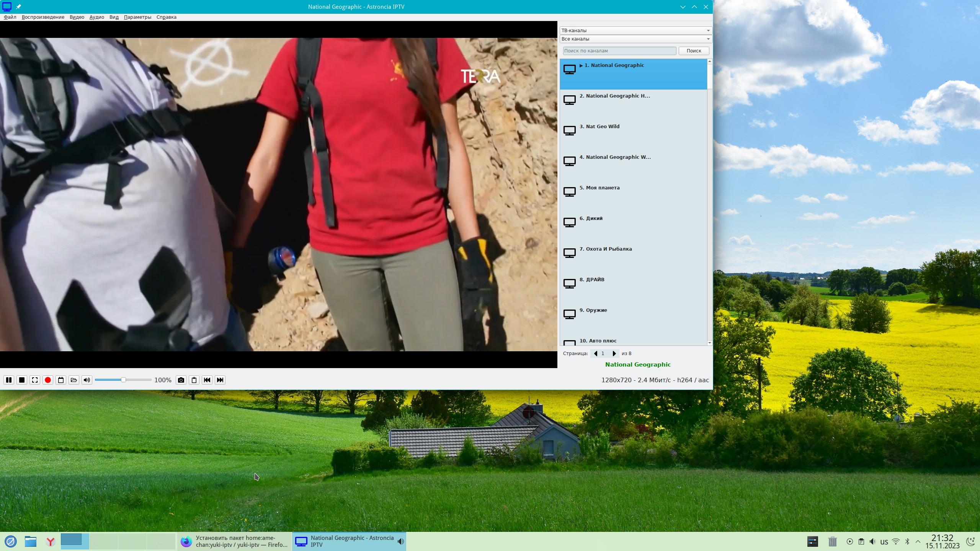Open the recording scheduler calendar icon

pyautogui.click(x=61, y=380)
